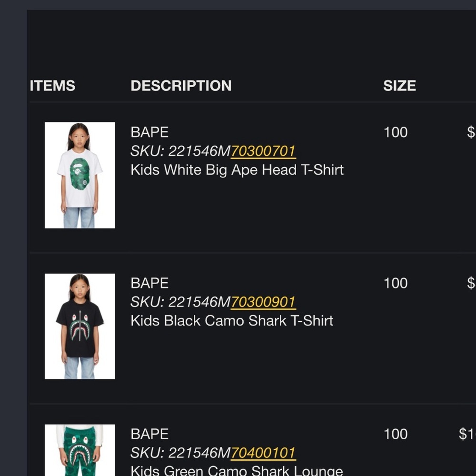The height and width of the screenshot is (476, 476).
Task: Follow the SKU link ending in 70300701
Action: tap(263, 151)
